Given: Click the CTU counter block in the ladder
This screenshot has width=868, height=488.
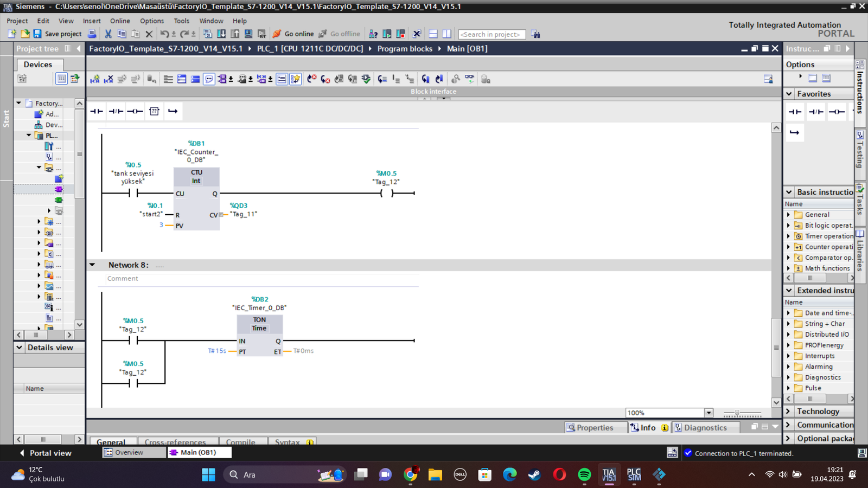Looking at the screenshot, I should [x=196, y=198].
